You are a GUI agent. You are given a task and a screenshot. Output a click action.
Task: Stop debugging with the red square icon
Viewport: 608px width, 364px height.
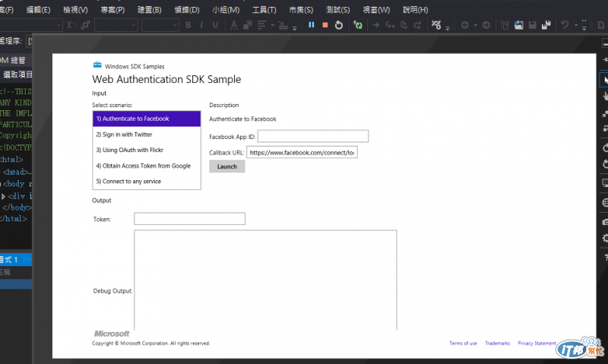(325, 25)
